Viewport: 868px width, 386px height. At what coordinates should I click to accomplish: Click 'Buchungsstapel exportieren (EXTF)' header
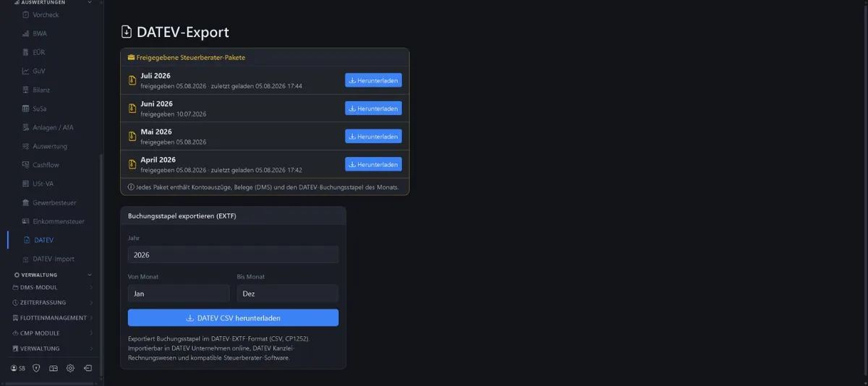tap(182, 216)
